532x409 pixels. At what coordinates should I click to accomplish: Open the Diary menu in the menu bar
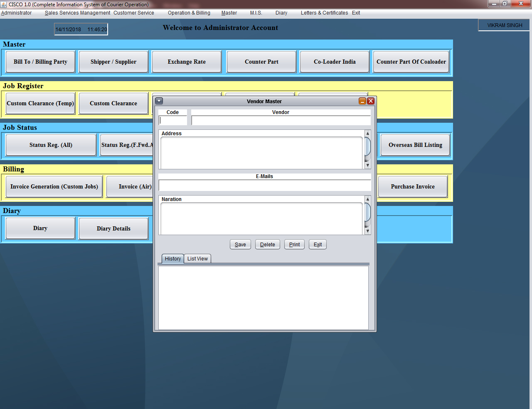tap(281, 13)
